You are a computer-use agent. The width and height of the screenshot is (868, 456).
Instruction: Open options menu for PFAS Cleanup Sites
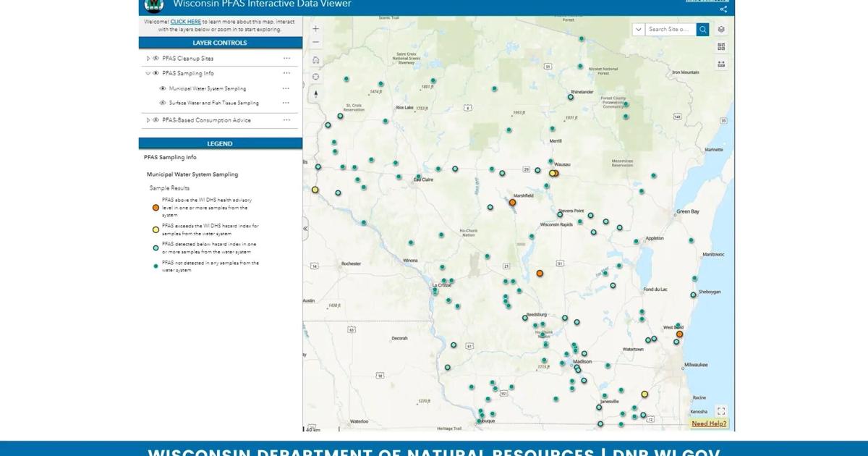click(287, 58)
